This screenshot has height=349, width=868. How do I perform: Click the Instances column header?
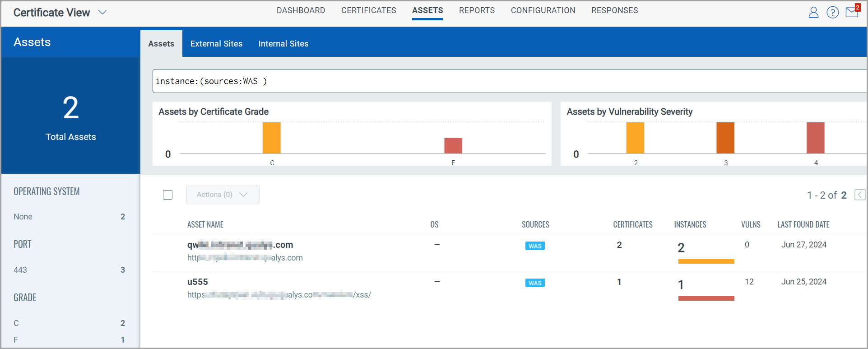point(690,224)
